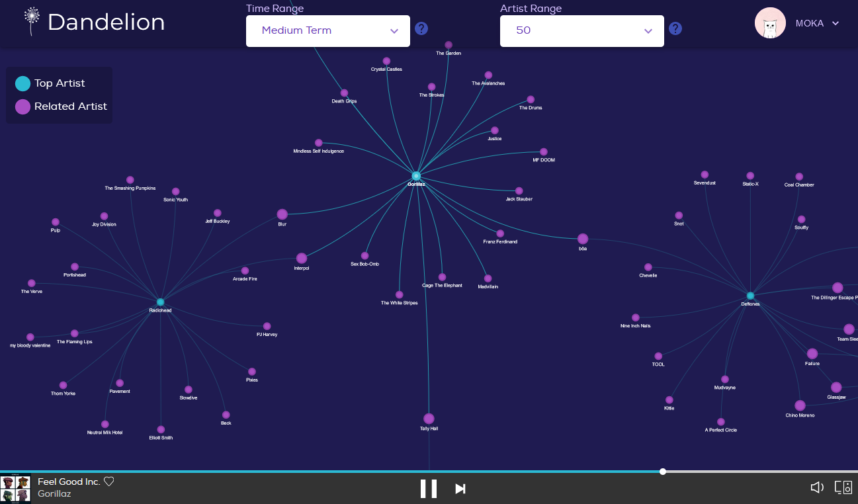Viewport: 858px width, 504px height.
Task: Click the MF DOOM artist node
Action: [544, 151]
